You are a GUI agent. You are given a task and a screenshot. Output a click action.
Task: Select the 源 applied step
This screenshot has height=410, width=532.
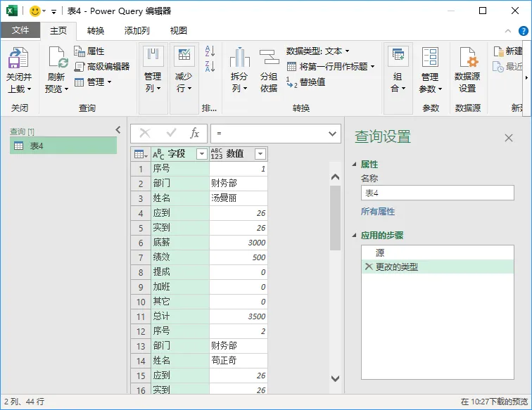click(x=437, y=252)
